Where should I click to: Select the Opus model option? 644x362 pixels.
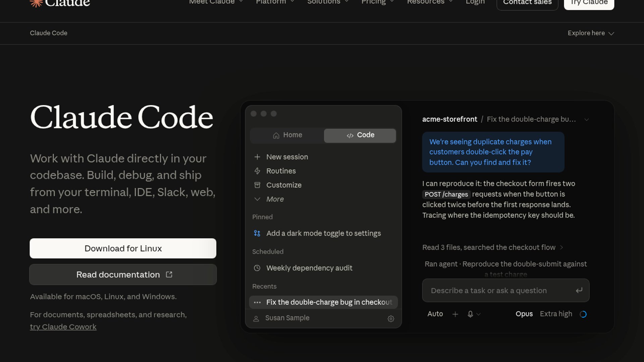(524, 314)
